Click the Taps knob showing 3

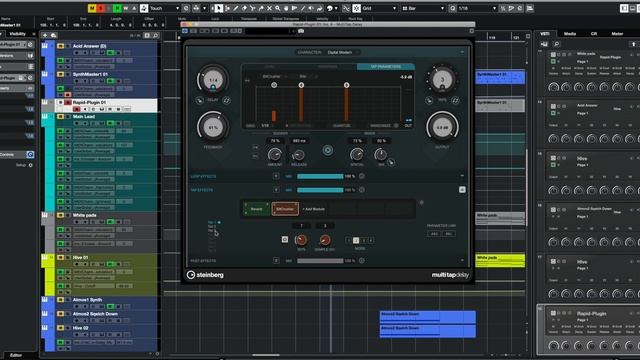coord(442,80)
